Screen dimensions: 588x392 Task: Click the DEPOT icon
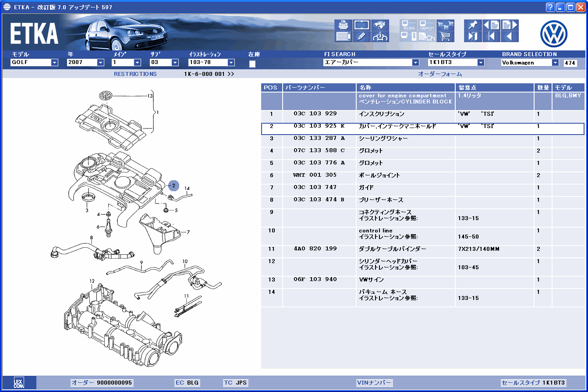[x=427, y=25]
